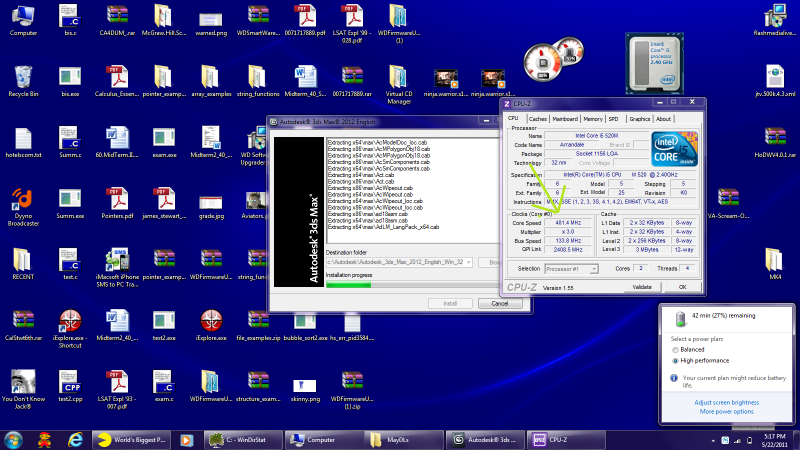Click the installation progress bar
Image resolution: width=800 pixels, height=450 pixels.
(412, 285)
